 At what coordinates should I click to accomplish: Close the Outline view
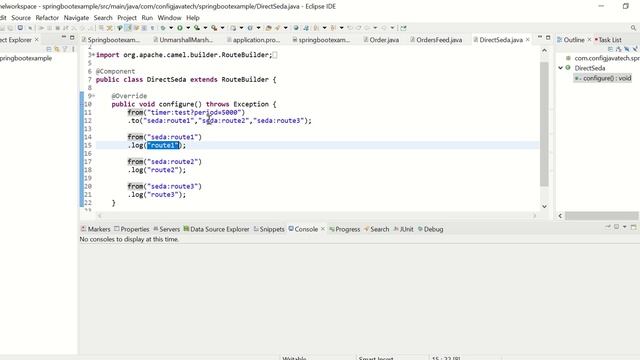click(589, 40)
